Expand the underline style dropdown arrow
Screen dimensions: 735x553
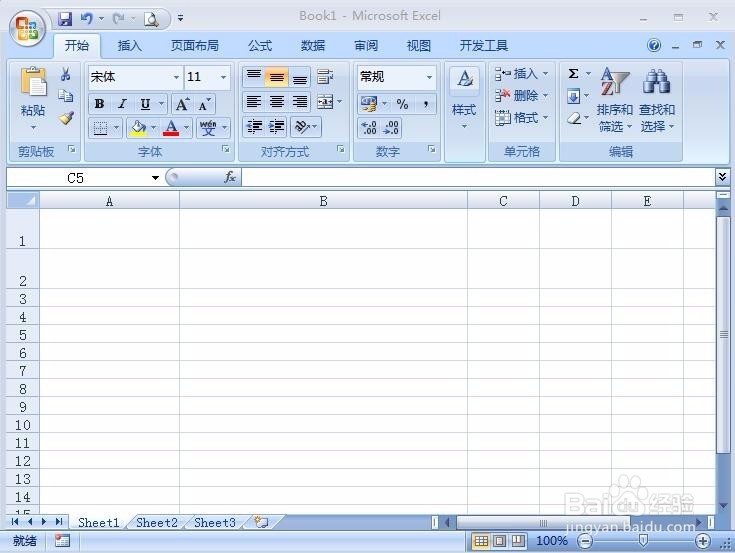tap(161, 104)
